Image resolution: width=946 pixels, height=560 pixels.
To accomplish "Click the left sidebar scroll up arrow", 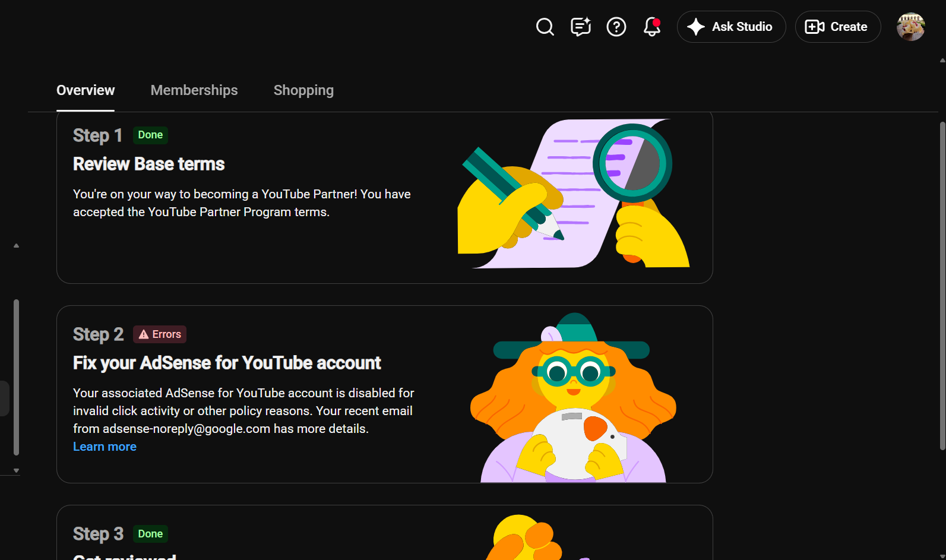I will pyautogui.click(x=16, y=245).
